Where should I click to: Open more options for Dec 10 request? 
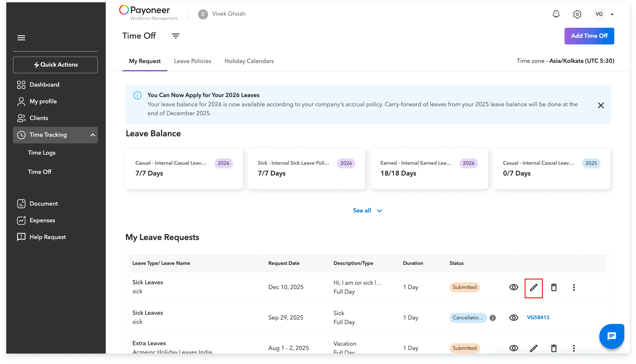tap(574, 288)
